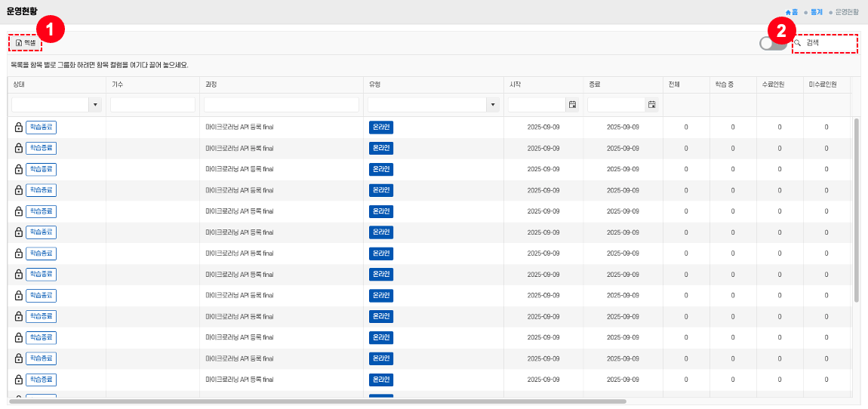Click the lock icon in the third row
Screen dimensions: 868x409
(19, 169)
